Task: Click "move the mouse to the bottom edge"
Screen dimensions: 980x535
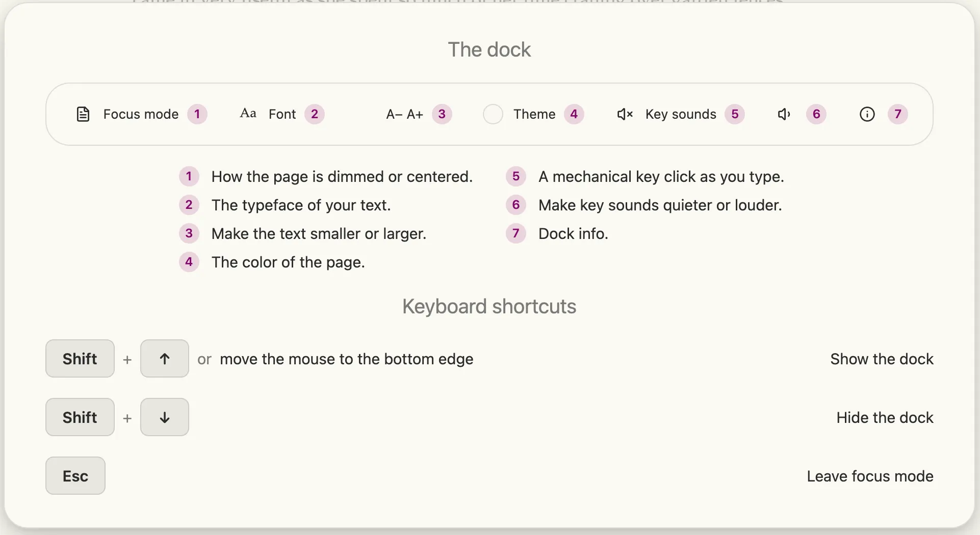Action: (347, 359)
